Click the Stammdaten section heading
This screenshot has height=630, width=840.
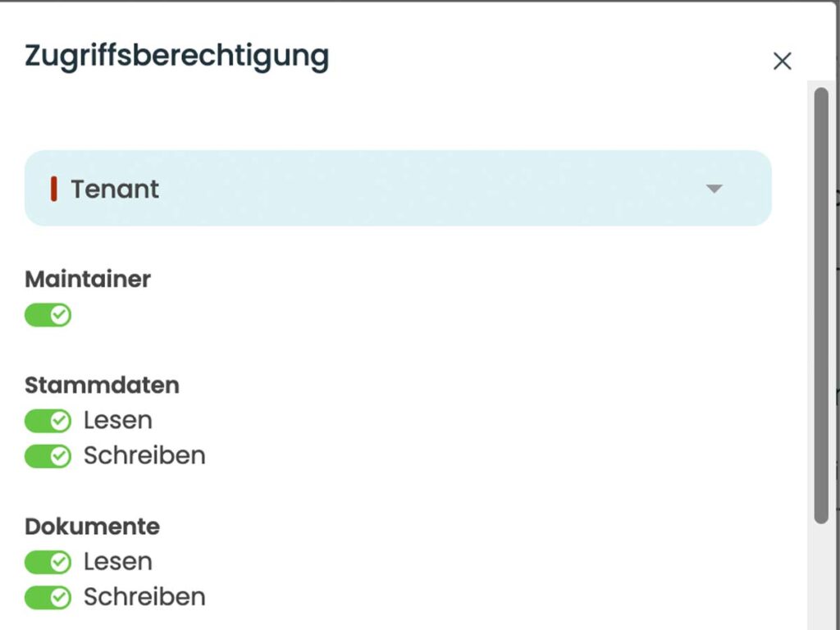(102, 385)
